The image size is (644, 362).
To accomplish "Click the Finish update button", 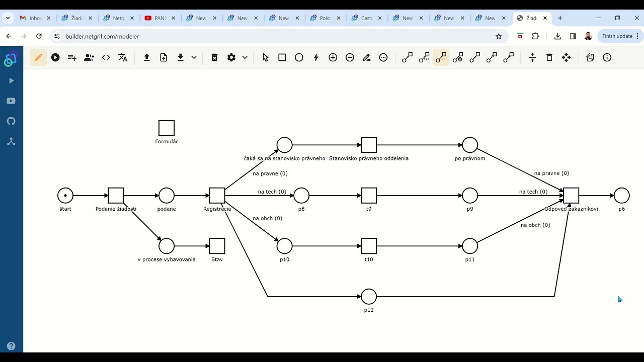I will (x=620, y=36).
